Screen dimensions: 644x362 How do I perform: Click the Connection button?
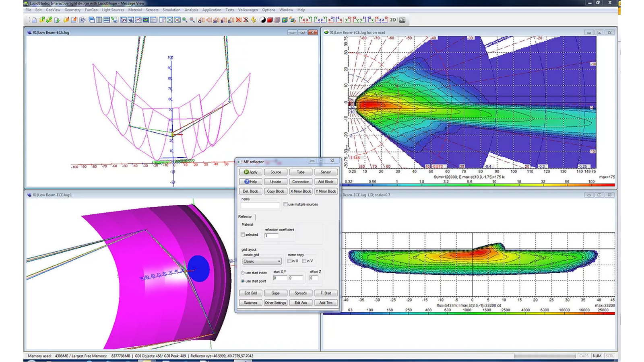301,181
